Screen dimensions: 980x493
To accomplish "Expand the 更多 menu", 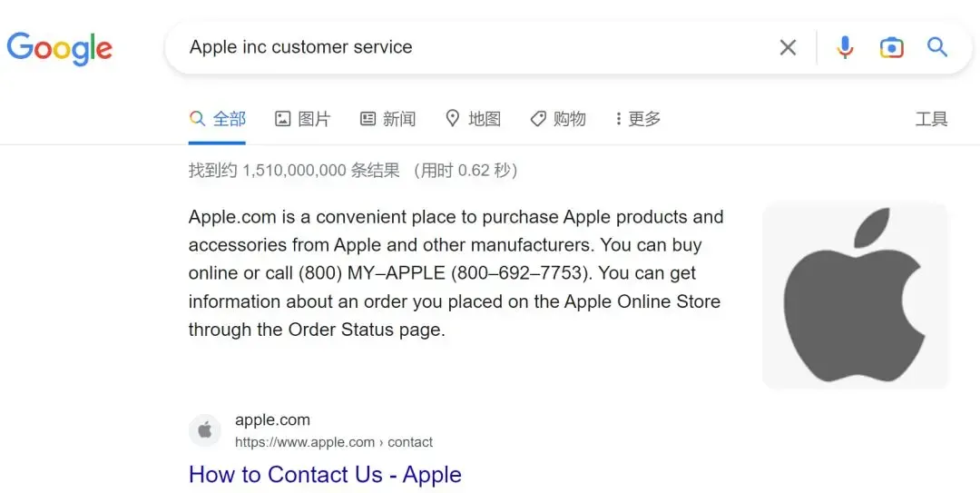I will [x=638, y=119].
